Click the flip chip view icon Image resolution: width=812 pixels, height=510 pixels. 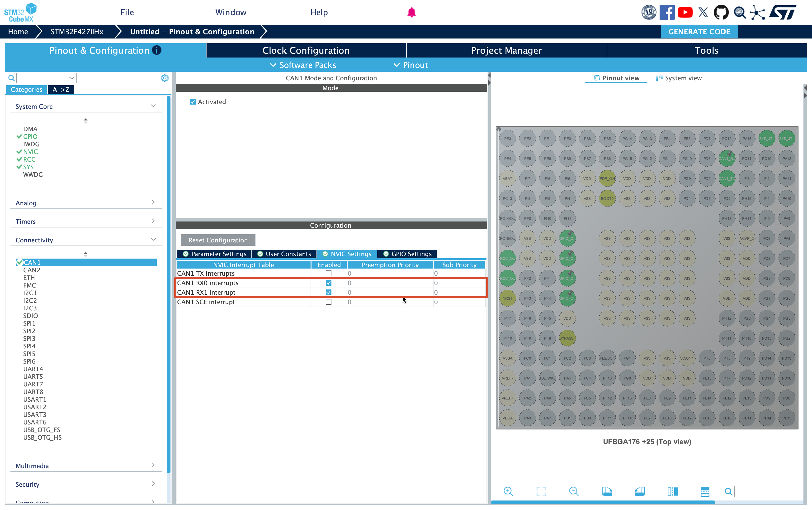(672, 491)
